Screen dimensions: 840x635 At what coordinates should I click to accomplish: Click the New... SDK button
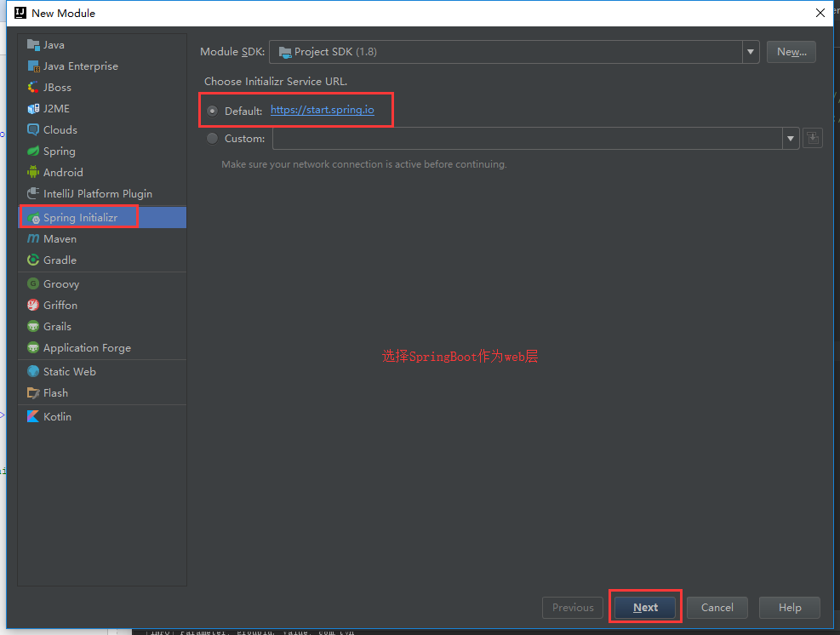[791, 52]
